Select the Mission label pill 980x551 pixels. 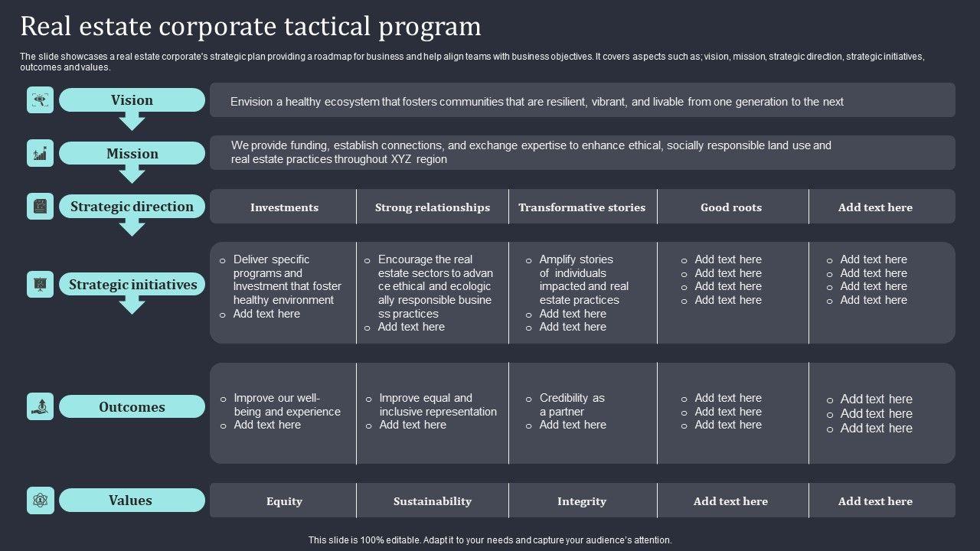click(132, 154)
